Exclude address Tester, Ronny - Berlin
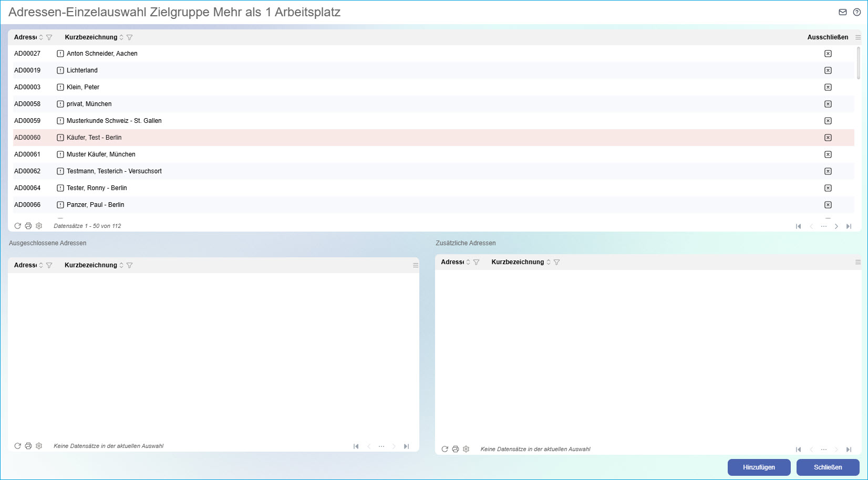Viewport: 868px width, 480px height. [x=828, y=188]
